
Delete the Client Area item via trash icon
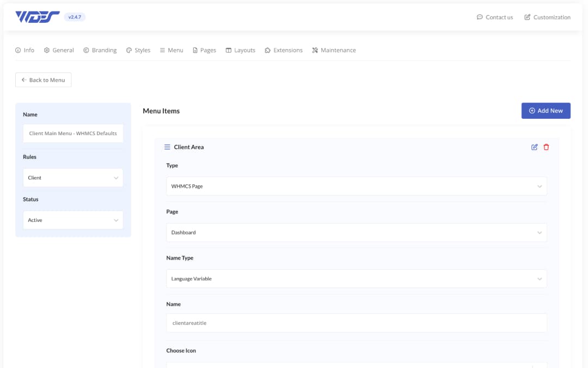pos(546,147)
